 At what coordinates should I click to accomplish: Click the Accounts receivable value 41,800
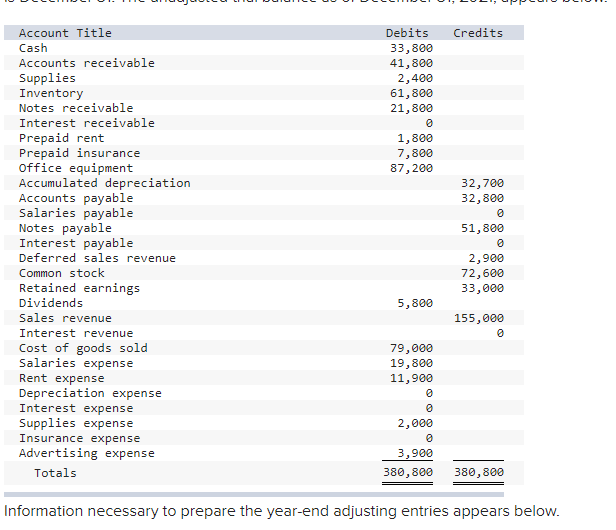coord(411,63)
